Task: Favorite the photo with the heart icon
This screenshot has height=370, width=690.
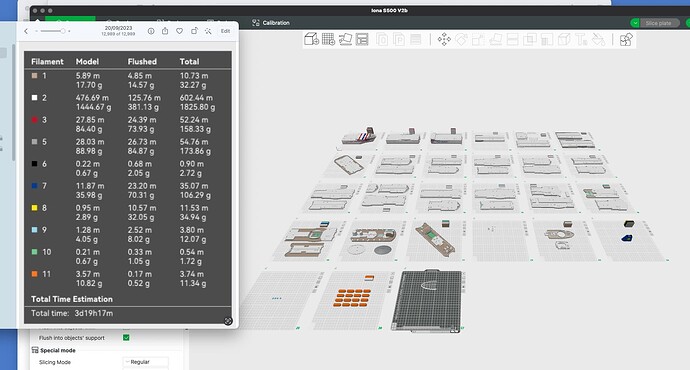Action: 180,31
